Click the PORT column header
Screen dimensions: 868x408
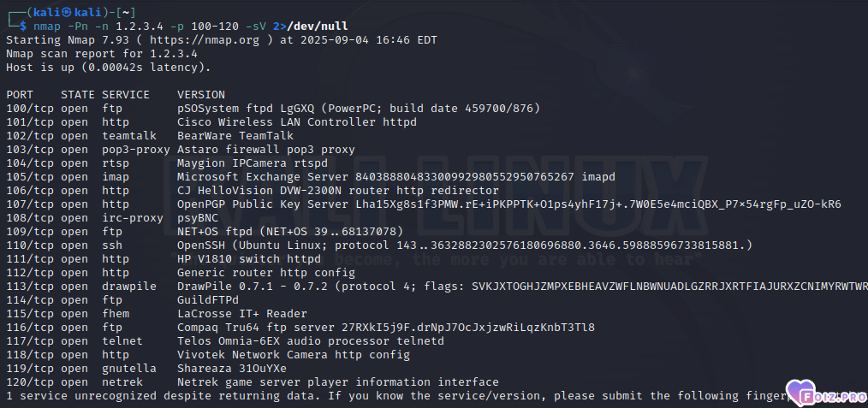coord(20,94)
